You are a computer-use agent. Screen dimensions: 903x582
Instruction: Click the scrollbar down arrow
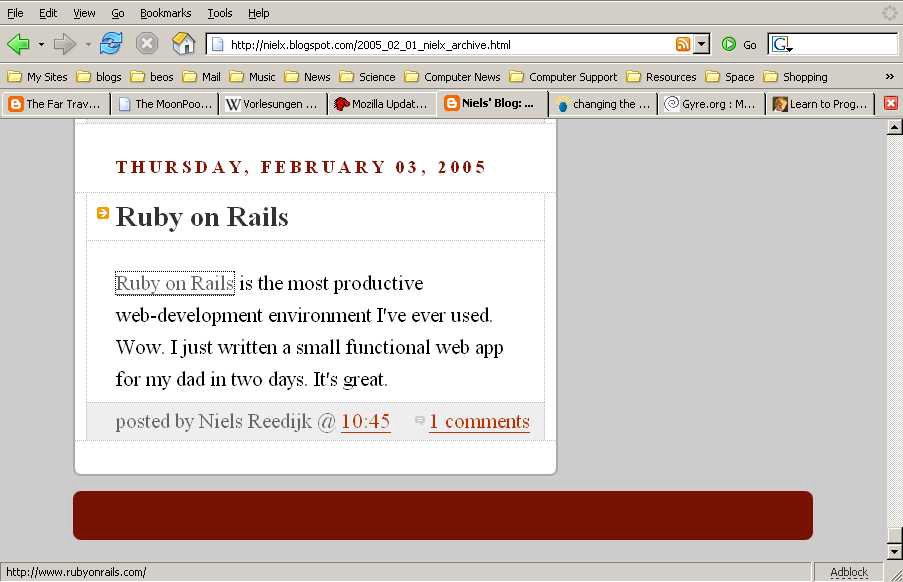click(x=894, y=553)
